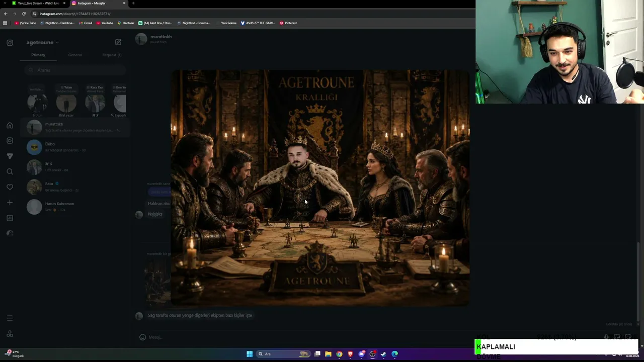The image size is (644, 362).
Task: Open the browser tab search dropdown
Action: coord(4,3)
